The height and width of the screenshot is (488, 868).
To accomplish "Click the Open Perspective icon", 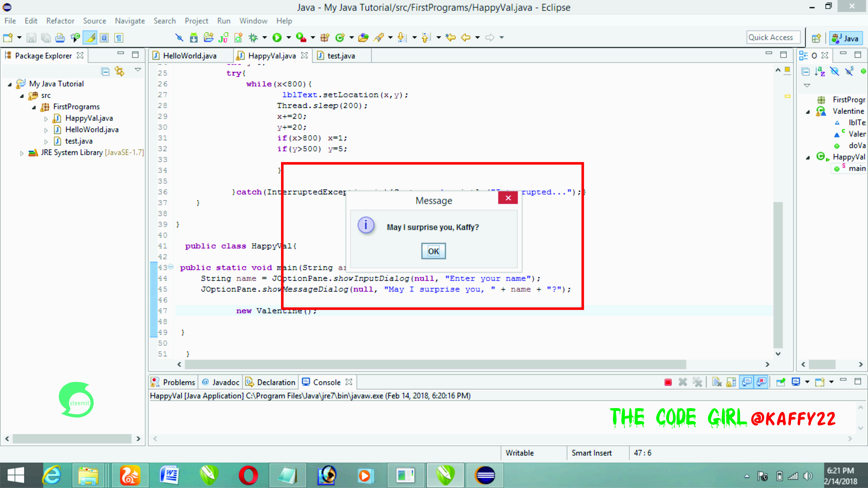I will point(816,38).
